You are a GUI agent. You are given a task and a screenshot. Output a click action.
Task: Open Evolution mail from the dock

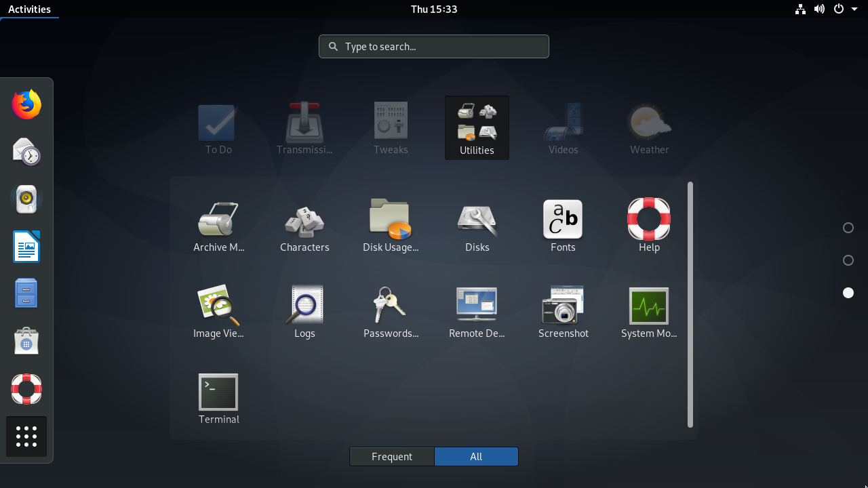pyautogui.click(x=26, y=152)
